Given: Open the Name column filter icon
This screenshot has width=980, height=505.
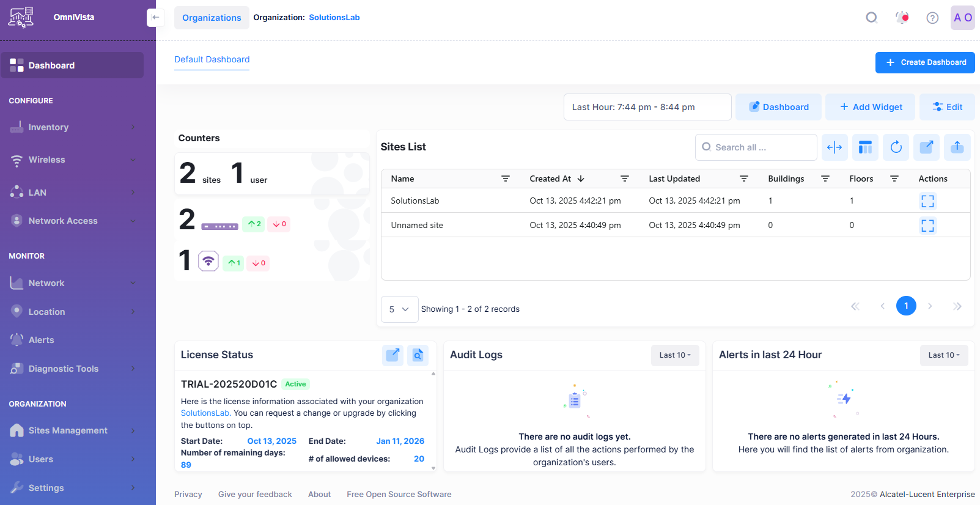Looking at the screenshot, I should pos(506,179).
